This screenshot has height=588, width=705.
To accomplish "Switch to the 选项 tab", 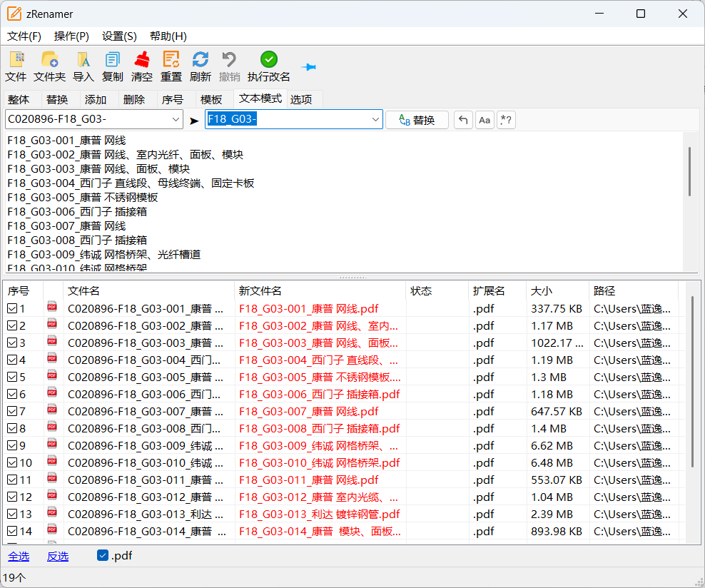I will [303, 99].
